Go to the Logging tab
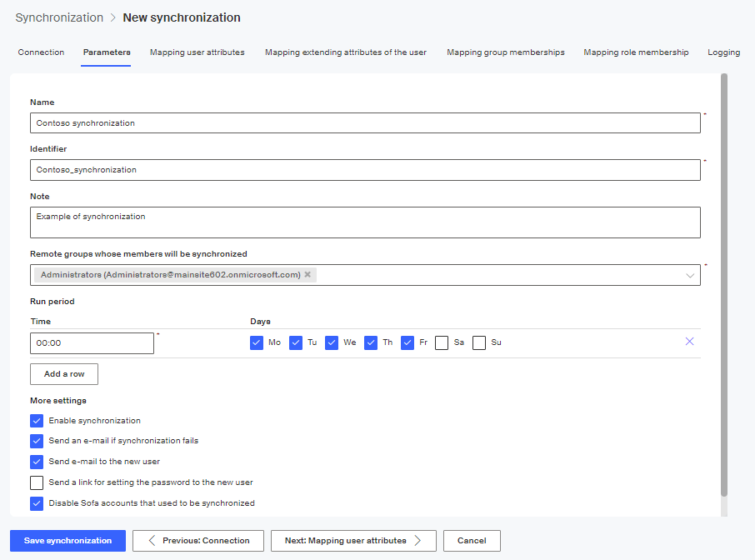This screenshot has height=560, width=755. point(723,52)
